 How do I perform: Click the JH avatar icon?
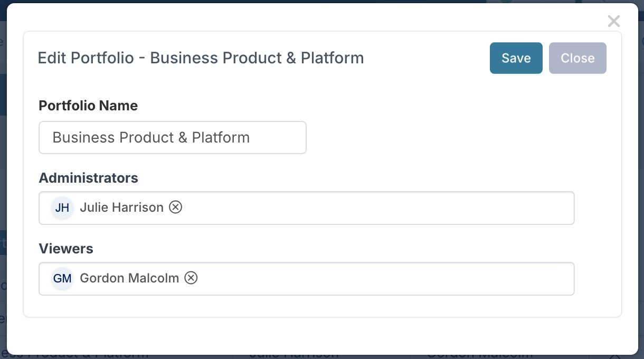62,207
